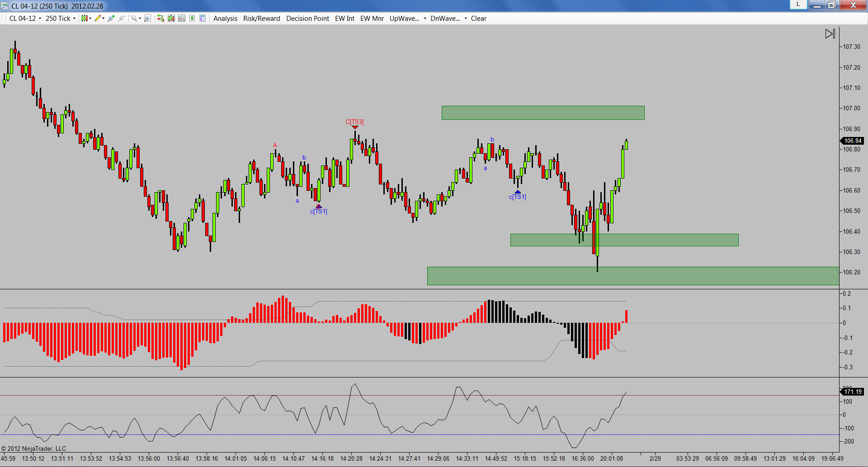Click the 107.00 price axis label

[x=852, y=108]
